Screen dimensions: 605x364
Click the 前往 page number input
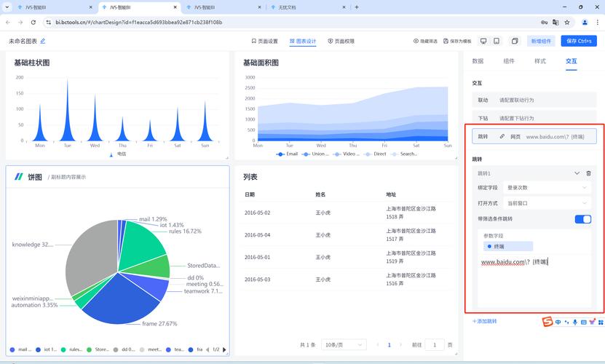[435, 344]
